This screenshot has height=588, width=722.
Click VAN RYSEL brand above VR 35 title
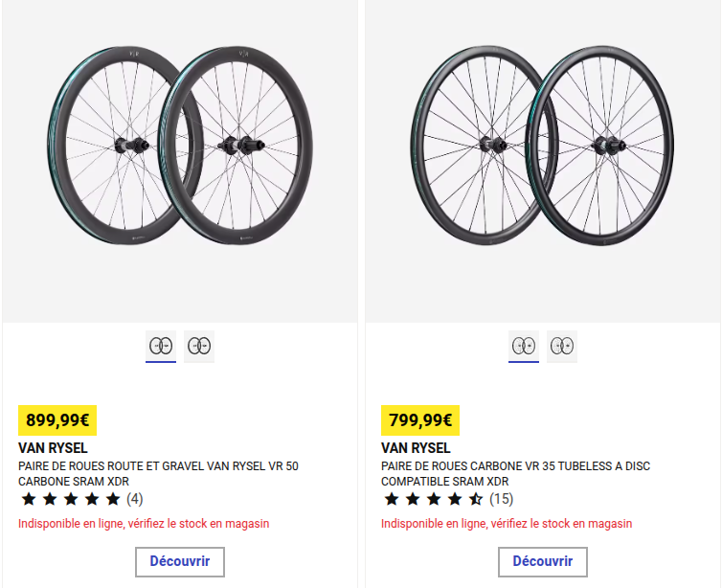(416, 447)
